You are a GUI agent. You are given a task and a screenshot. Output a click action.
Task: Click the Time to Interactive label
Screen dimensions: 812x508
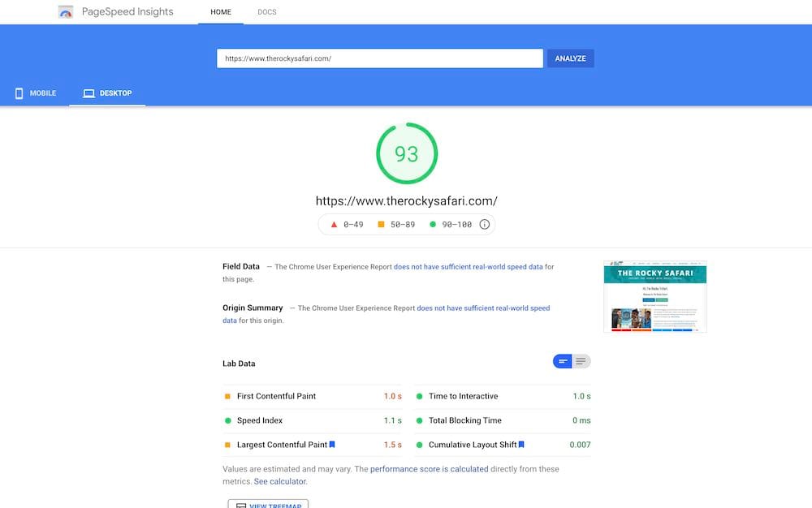tap(464, 396)
